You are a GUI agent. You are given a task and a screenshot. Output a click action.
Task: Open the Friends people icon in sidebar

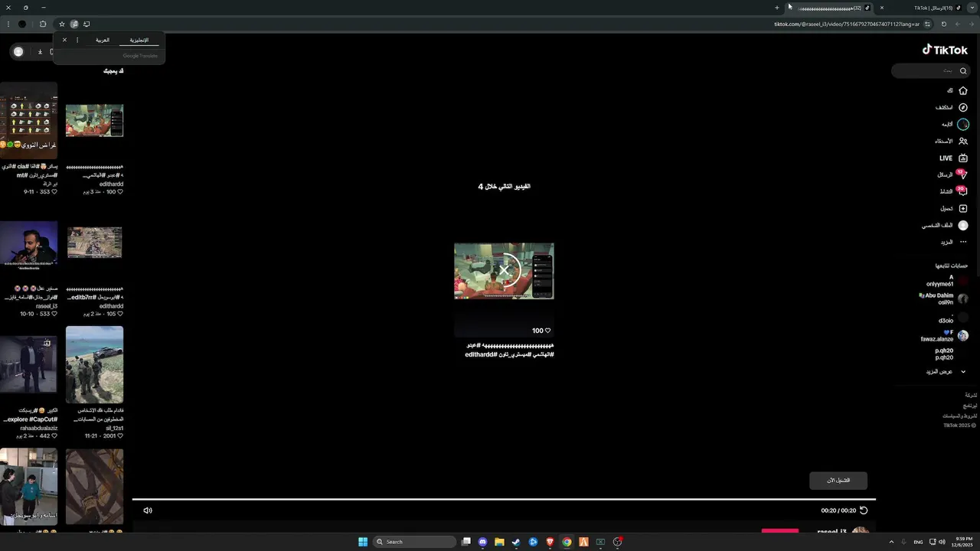click(963, 141)
